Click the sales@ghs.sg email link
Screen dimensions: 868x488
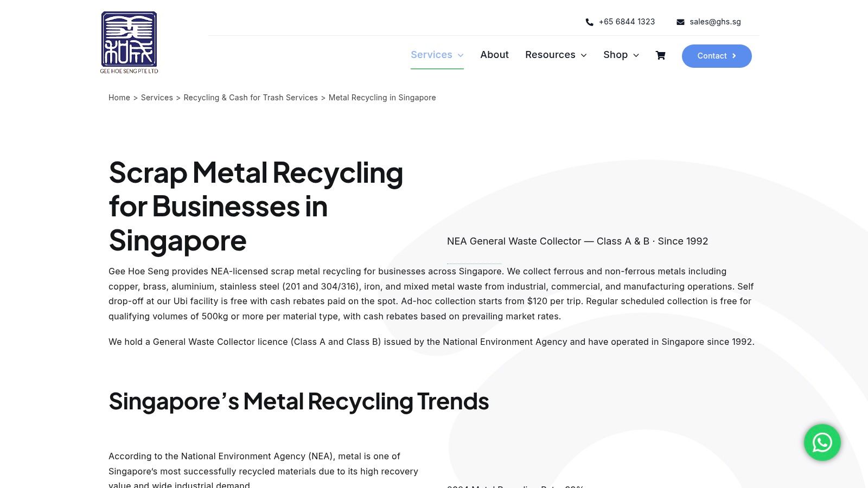pyautogui.click(x=715, y=22)
